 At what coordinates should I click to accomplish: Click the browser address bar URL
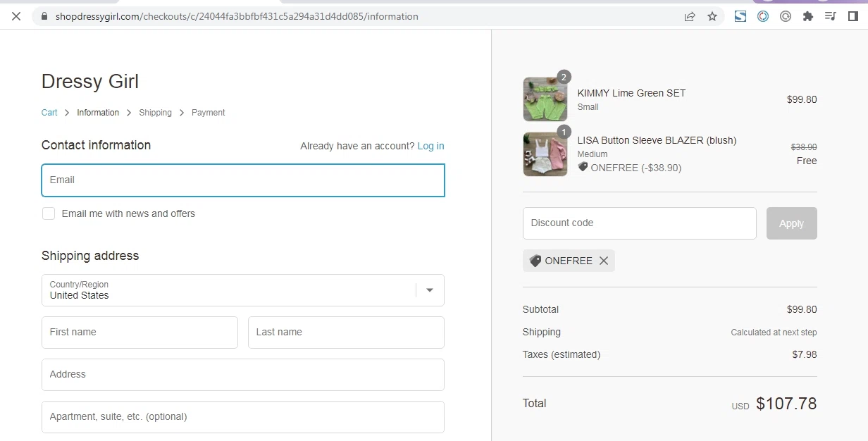click(x=237, y=16)
